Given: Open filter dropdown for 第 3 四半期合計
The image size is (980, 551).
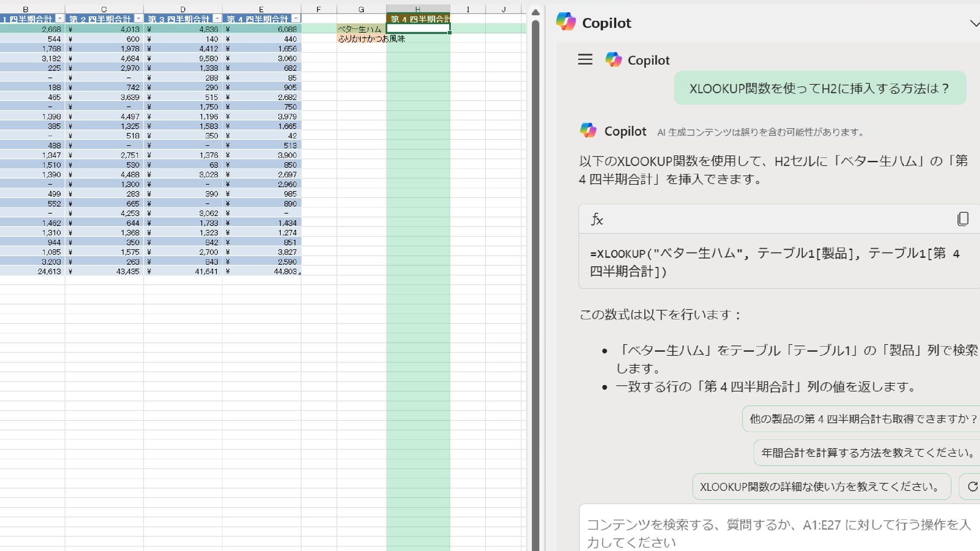Looking at the screenshot, I should coord(217,19).
